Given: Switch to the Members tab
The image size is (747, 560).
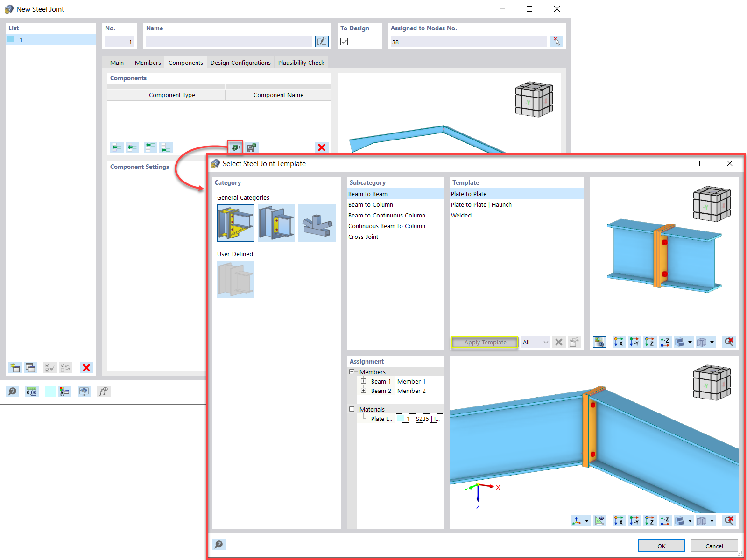Looking at the screenshot, I should click(x=148, y=62).
